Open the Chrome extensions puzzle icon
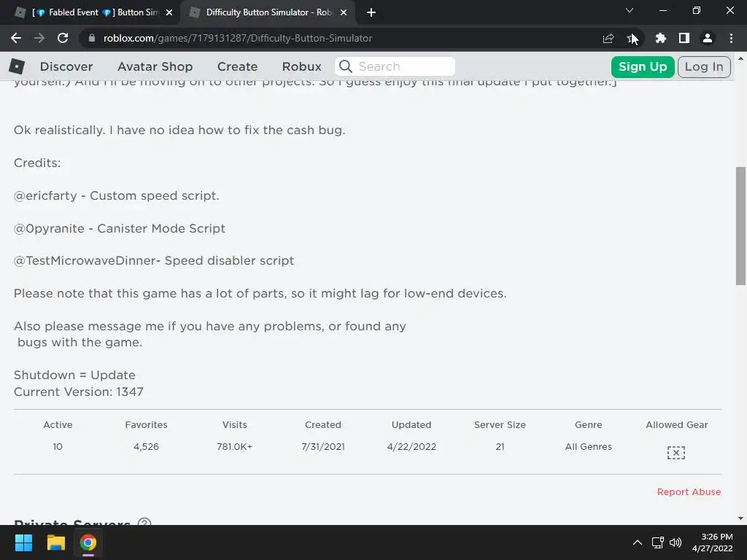747x560 pixels. [660, 38]
